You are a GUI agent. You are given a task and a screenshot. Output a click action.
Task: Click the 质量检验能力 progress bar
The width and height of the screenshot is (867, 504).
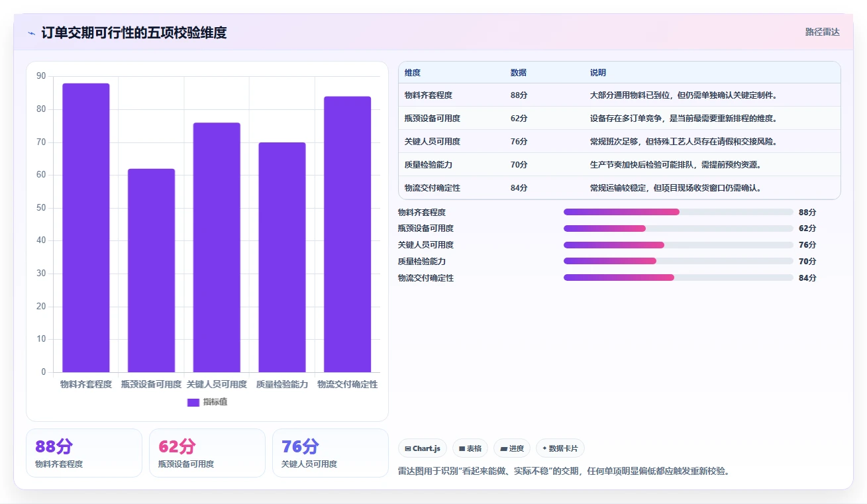[678, 262]
